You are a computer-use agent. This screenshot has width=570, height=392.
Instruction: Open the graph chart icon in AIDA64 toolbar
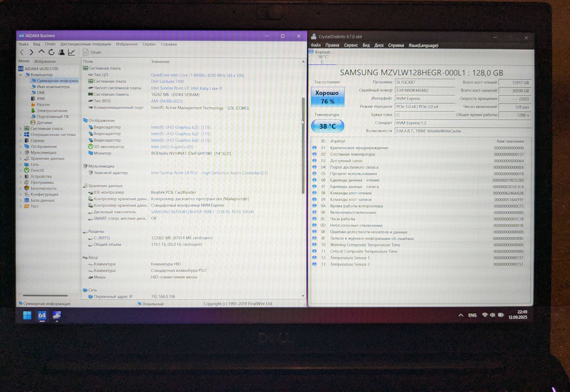coord(71,52)
